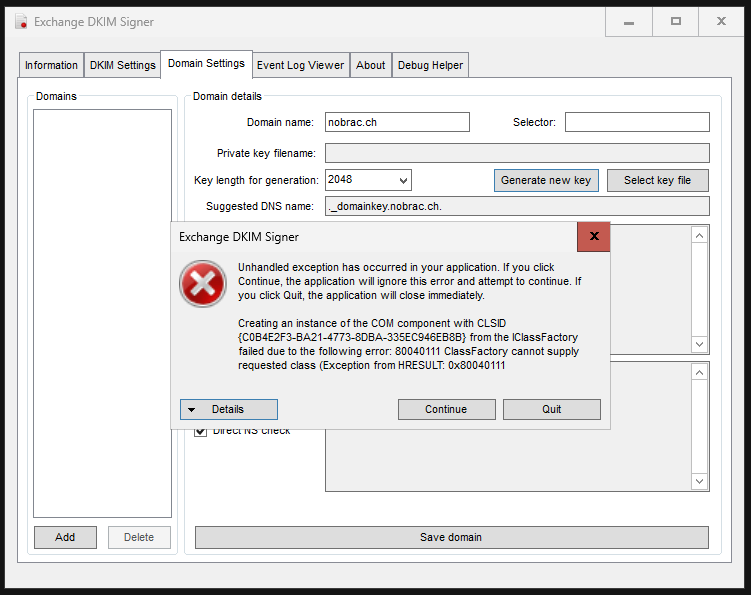Click upper text box scroll up arrow
This screenshot has height=595, width=751.
click(x=699, y=236)
